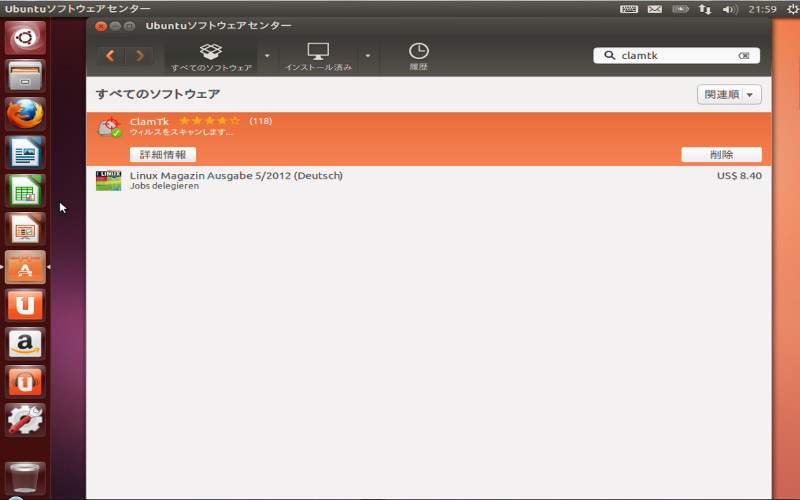Viewport: 800px width, 500px height.
Task: Expand the インストール済み dropdown arrow
Action: tap(368, 56)
